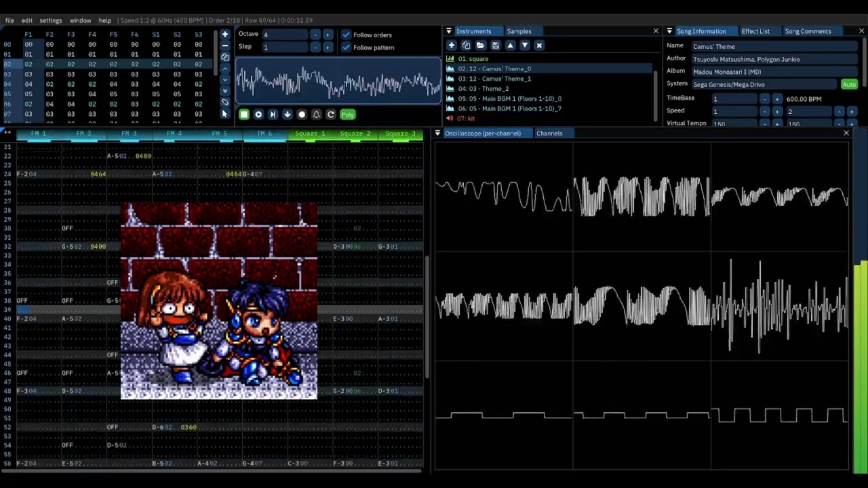Open an instrument file (folder icon)
Viewport: 868px width, 488px height.
pos(481,45)
